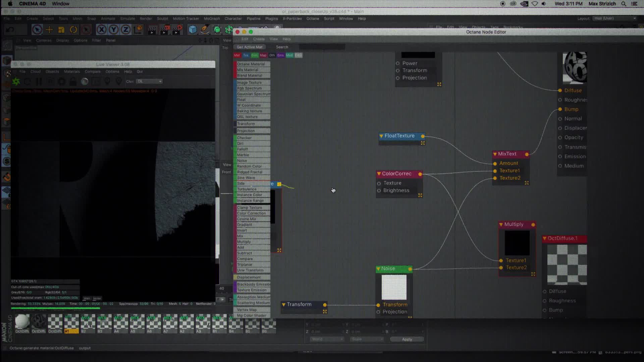Click the Render View clapperboard icon
Screen dimensions: 644x362
[152, 30]
